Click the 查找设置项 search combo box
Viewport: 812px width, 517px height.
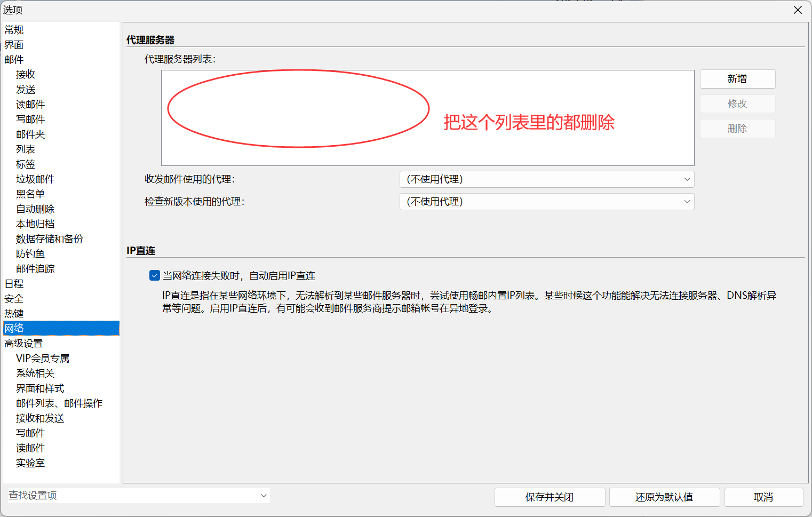click(138, 496)
